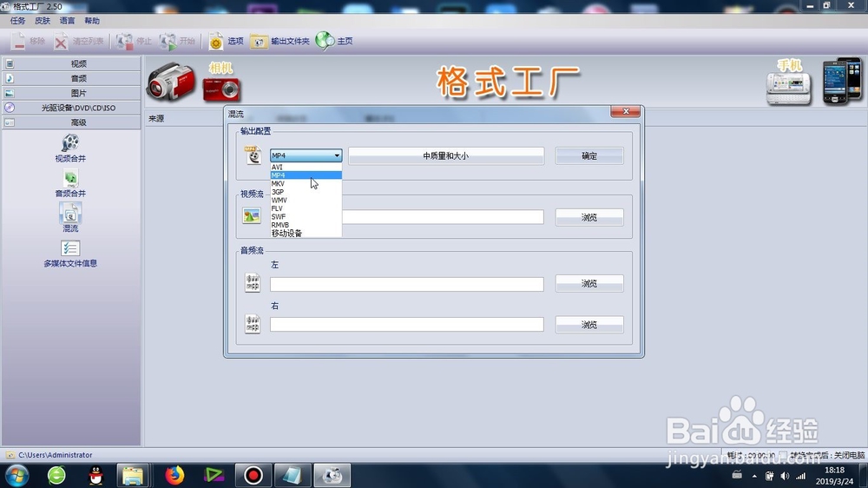Viewport: 868px width, 488px height.
Task: Choose 3GP from the format list
Action: coord(306,192)
